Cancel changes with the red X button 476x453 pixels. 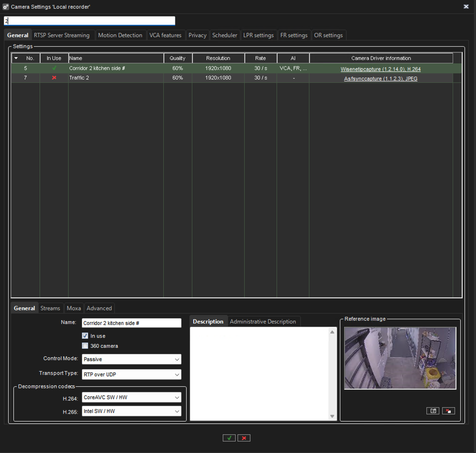point(244,438)
